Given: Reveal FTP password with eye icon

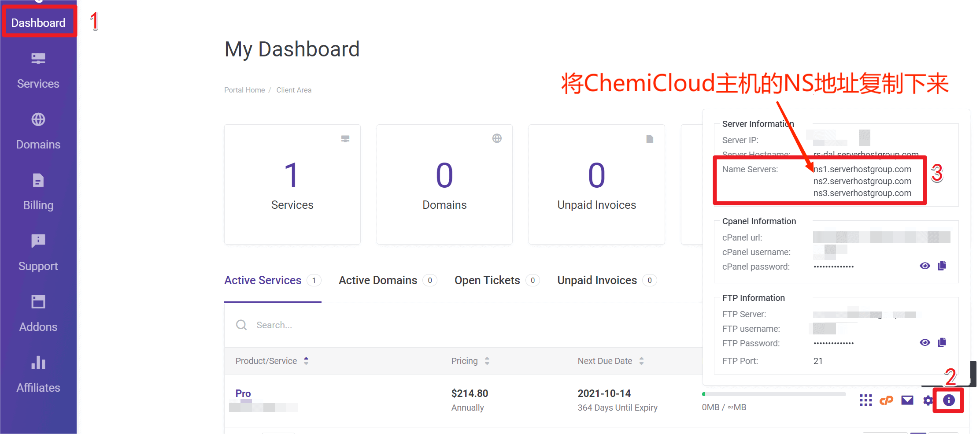Looking at the screenshot, I should point(925,342).
